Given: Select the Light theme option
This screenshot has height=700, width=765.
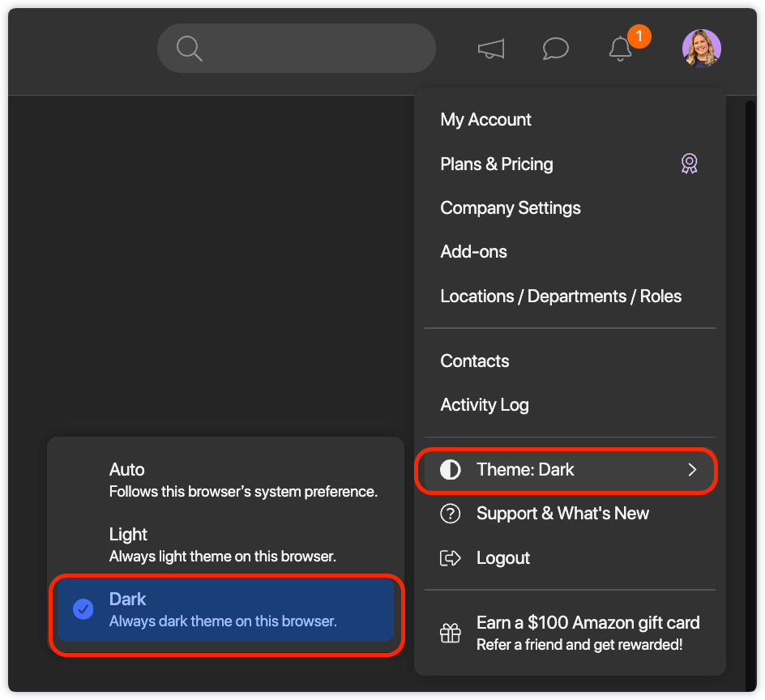Looking at the screenshot, I should pos(225,544).
